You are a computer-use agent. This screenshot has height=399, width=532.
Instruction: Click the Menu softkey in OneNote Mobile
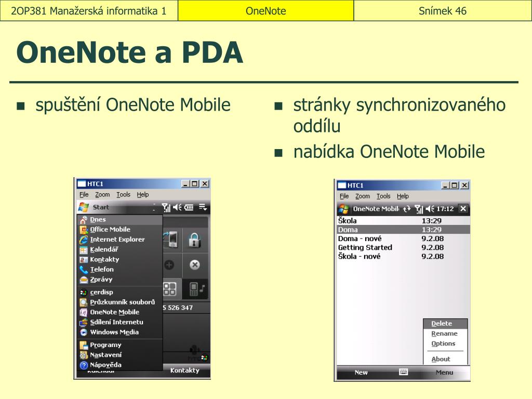[x=445, y=372]
